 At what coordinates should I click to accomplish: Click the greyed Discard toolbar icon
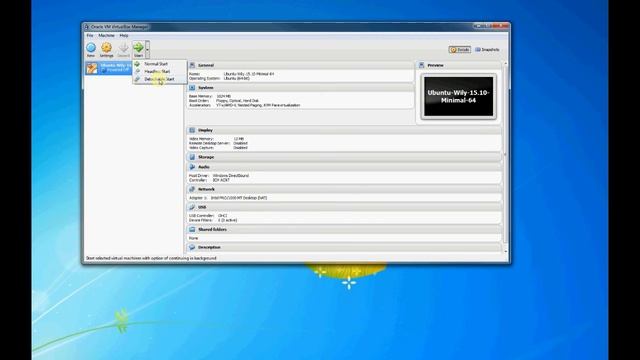(123, 48)
